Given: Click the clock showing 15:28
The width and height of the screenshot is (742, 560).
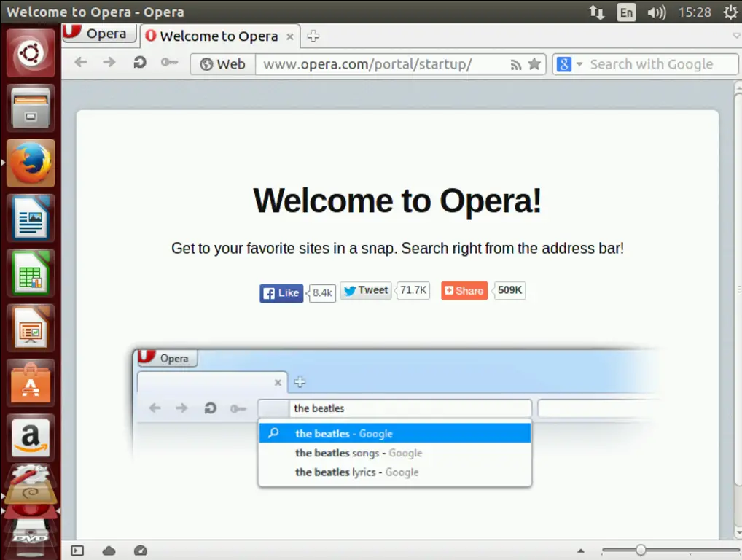Looking at the screenshot, I should 694,12.
